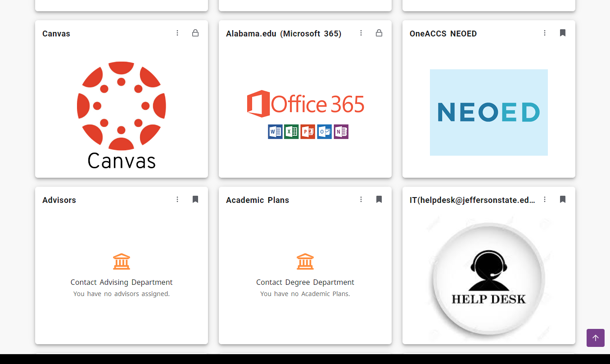Image resolution: width=610 pixels, height=364 pixels.
Task: Open the Alabama.edu Microsoft 365 options menu
Action: coord(361,33)
